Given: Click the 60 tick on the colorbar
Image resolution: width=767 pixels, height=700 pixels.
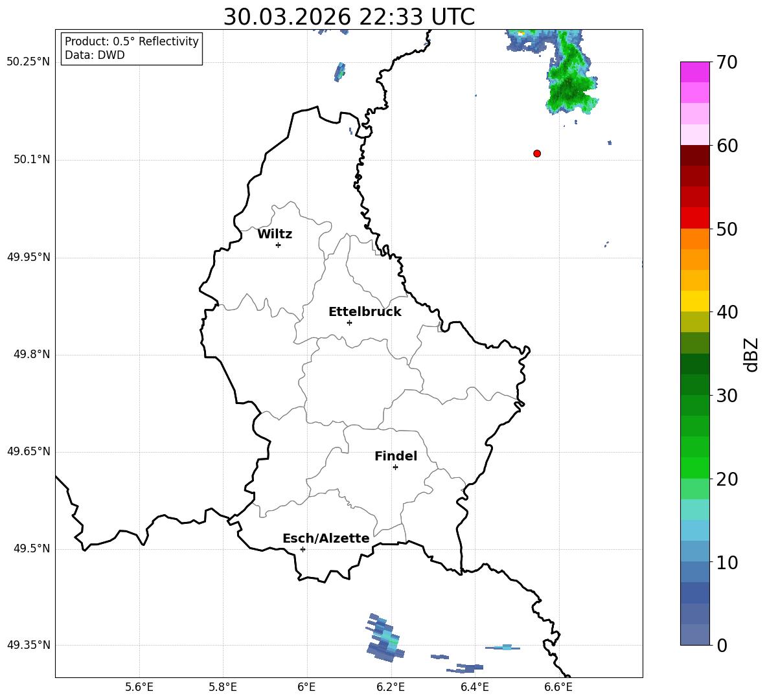Looking at the screenshot, I should [726, 146].
